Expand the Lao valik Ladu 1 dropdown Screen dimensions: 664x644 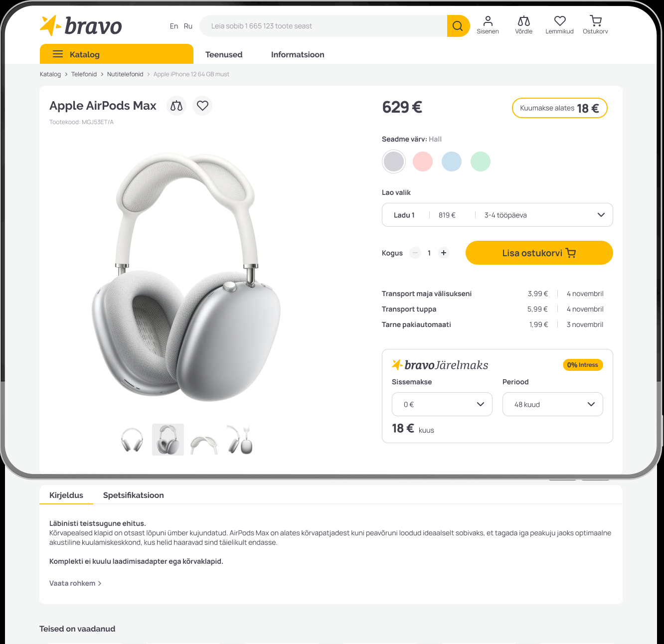click(x=497, y=215)
